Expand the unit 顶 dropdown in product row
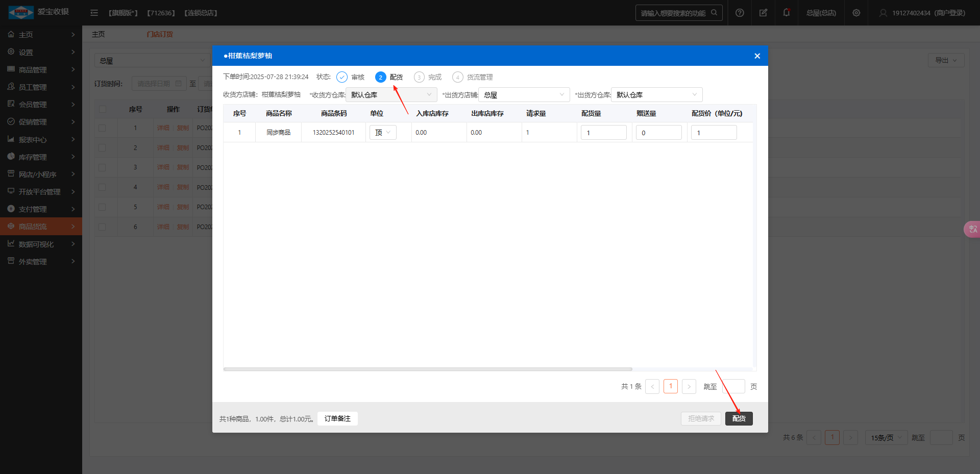 (x=383, y=133)
